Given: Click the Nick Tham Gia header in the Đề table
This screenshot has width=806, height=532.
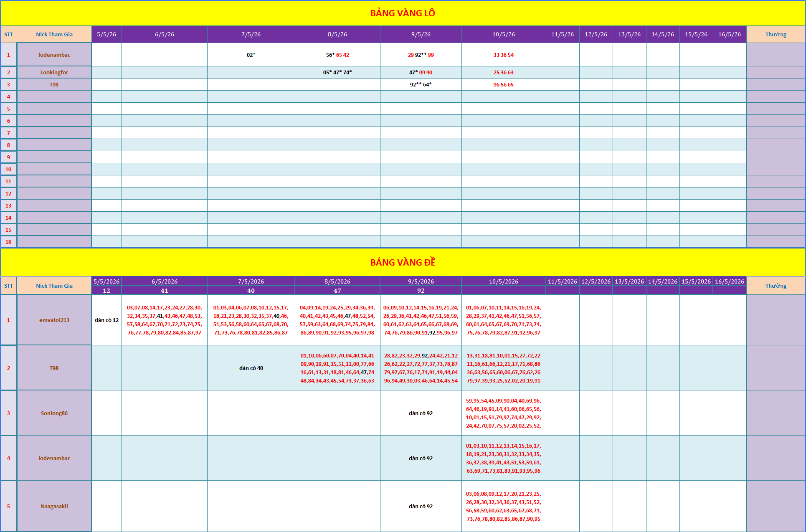Looking at the screenshot, I should (x=54, y=286).
